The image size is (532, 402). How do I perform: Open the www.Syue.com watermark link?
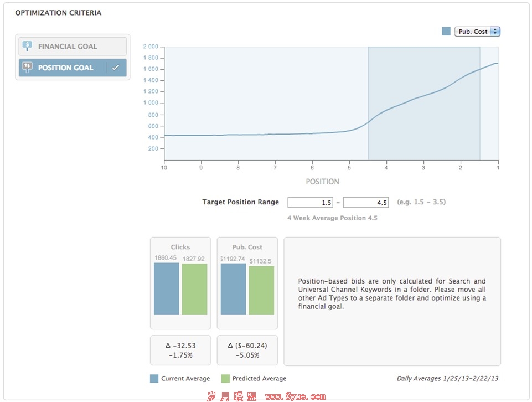(296, 396)
